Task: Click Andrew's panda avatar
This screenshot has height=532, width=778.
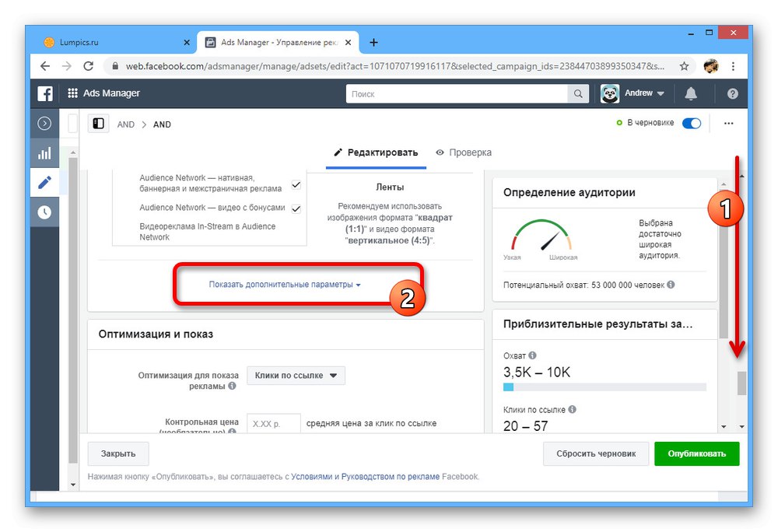Action: click(609, 93)
